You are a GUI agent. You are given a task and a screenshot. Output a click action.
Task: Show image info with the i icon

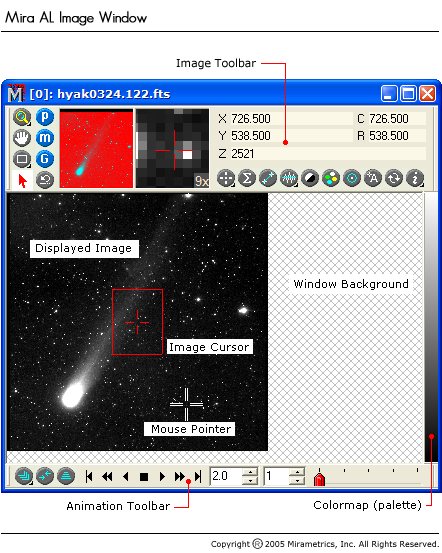coord(415,178)
